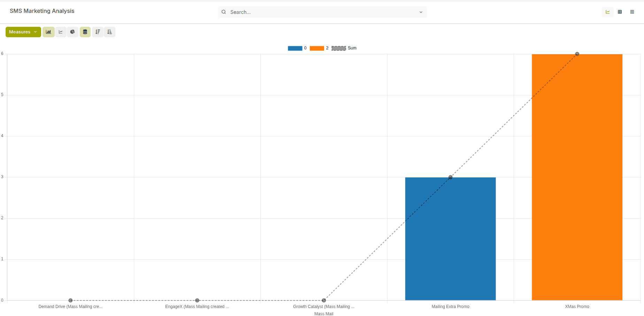Expand the search options chevron
The height and width of the screenshot is (316, 644).
tap(421, 12)
